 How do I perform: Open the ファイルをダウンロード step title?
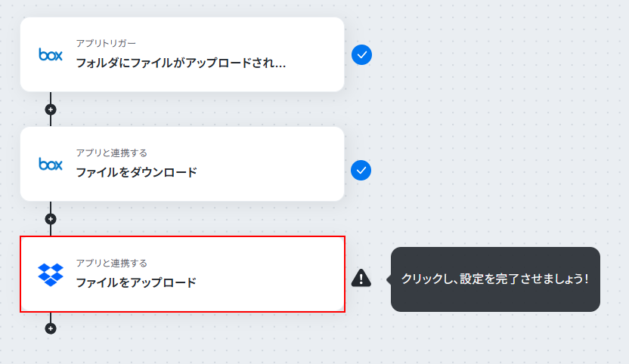(136, 172)
